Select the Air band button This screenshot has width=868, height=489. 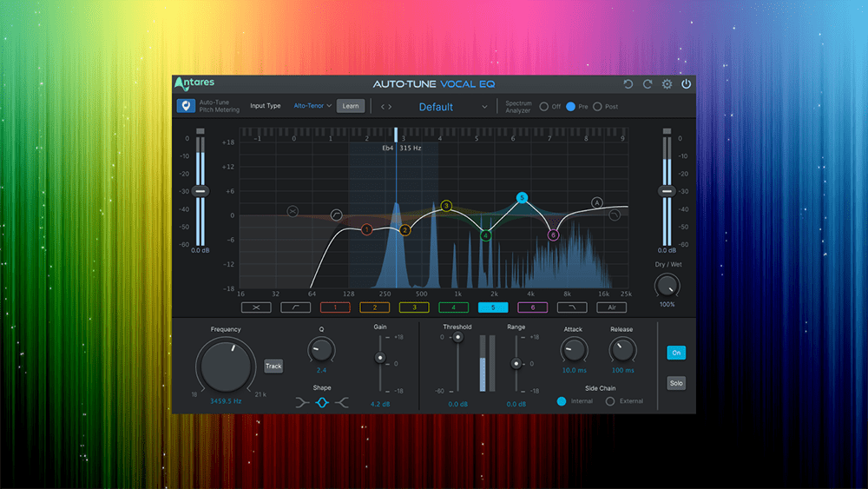coord(612,307)
